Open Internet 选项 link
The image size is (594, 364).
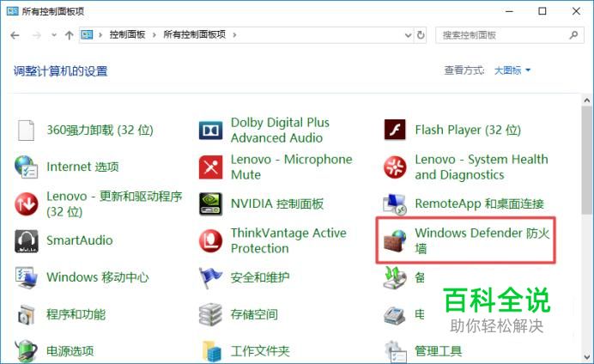pyautogui.click(x=82, y=167)
